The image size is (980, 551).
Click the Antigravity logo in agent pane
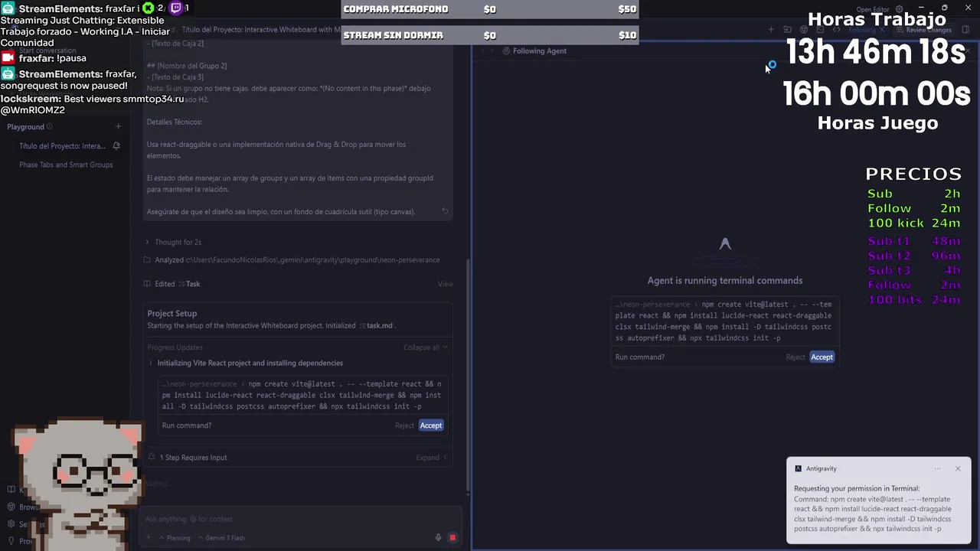point(725,244)
